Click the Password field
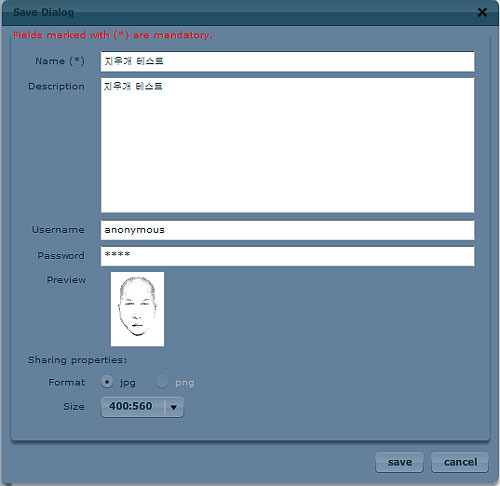This screenshot has width=500, height=486. pos(287,256)
